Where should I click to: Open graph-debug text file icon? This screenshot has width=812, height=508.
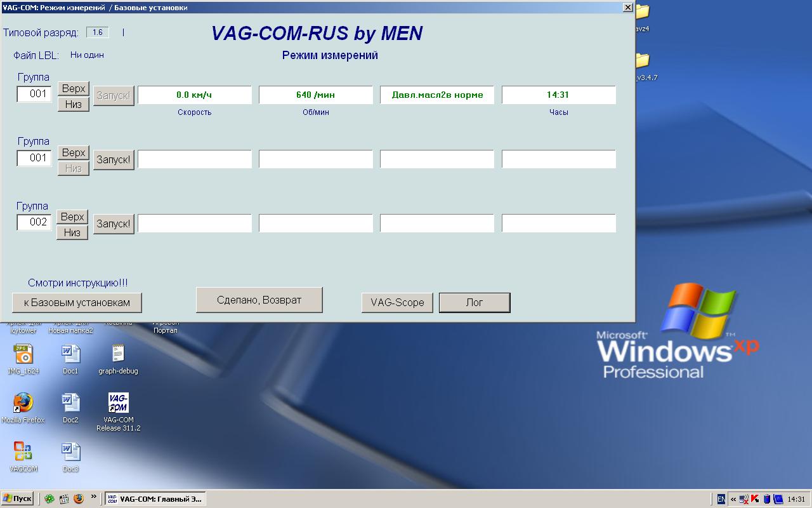pos(118,354)
